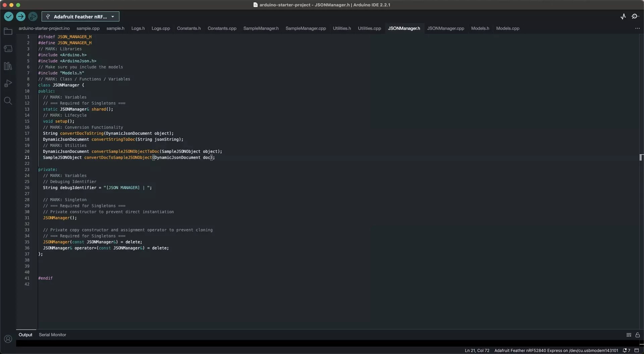Viewport: 644px width, 354px height.
Task: Open the Serial Plotter
Action: (624, 16)
